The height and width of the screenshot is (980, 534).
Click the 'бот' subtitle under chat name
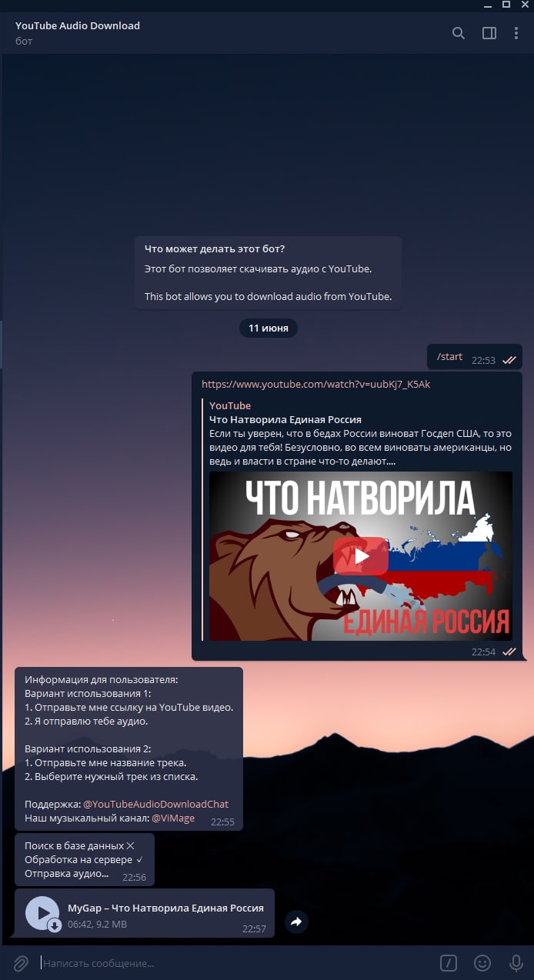pyautogui.click(x=24, y=41)
